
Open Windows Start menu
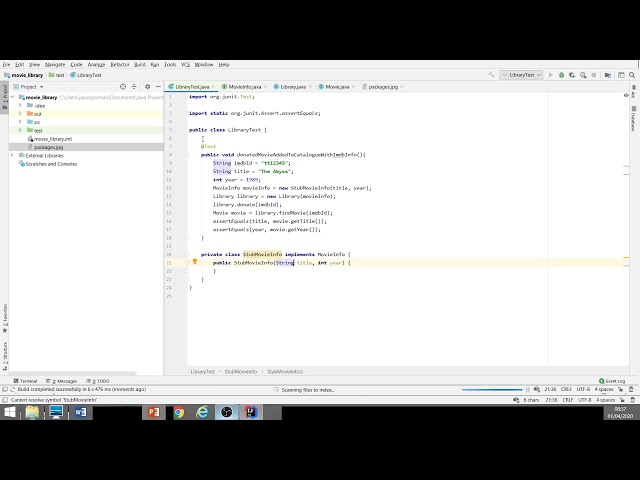coord(9,412)
